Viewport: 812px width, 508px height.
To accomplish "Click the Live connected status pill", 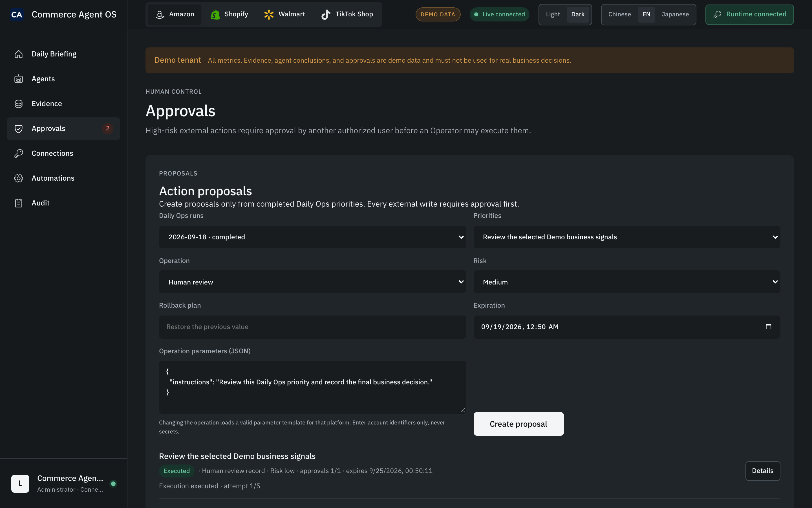I will 499,14.
